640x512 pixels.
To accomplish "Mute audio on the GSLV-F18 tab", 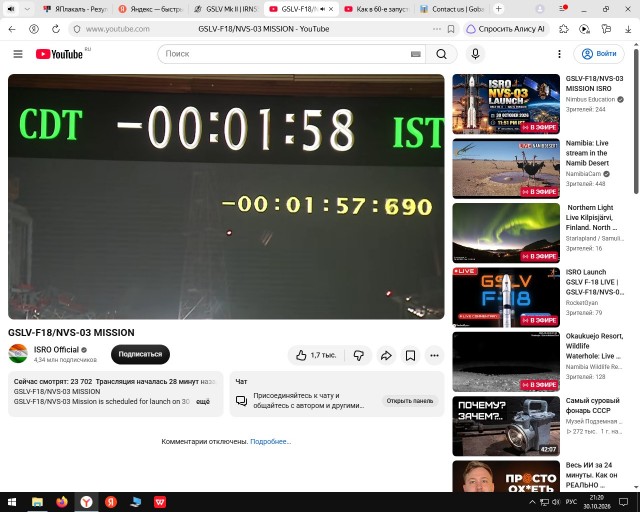I will pos(322,9).
